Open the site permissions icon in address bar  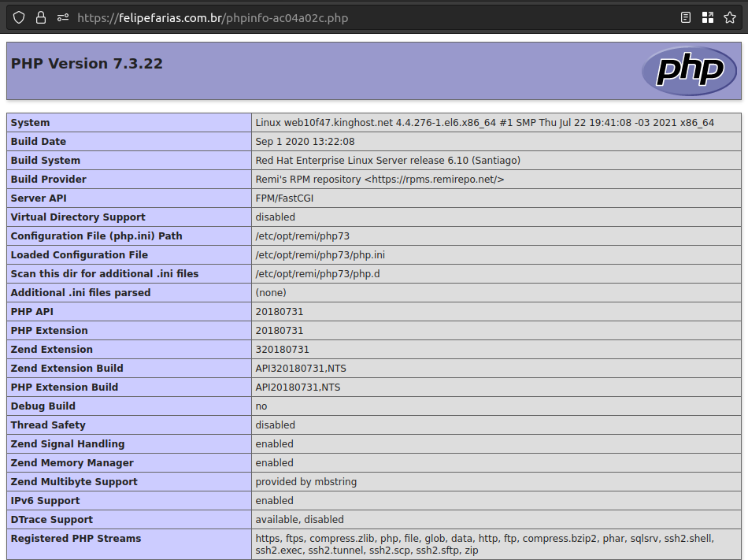63,17
